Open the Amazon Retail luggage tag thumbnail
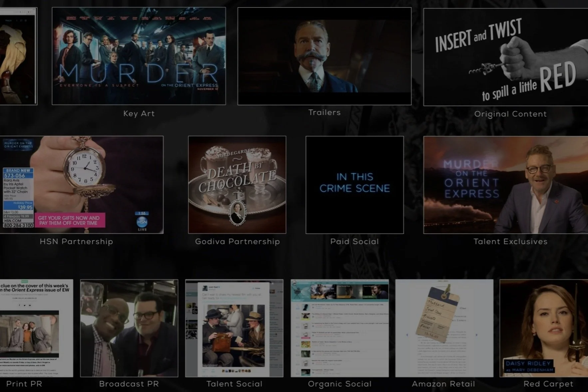Viewport: 588px width, 392px height. click(444, 328)
